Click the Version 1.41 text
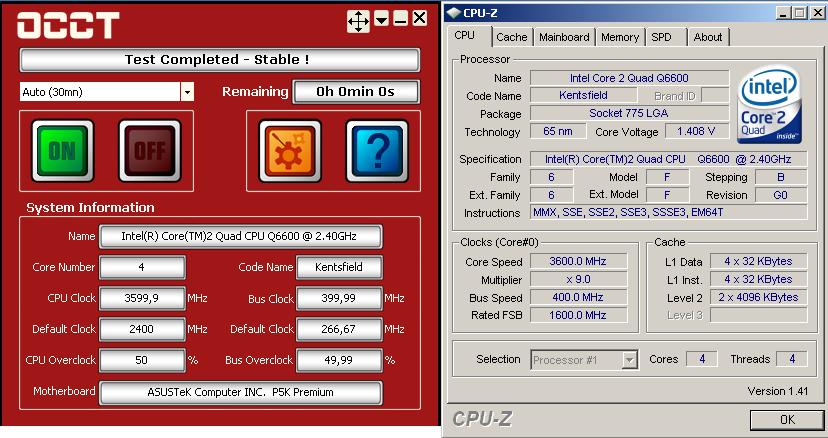 [x=778, y=392]
